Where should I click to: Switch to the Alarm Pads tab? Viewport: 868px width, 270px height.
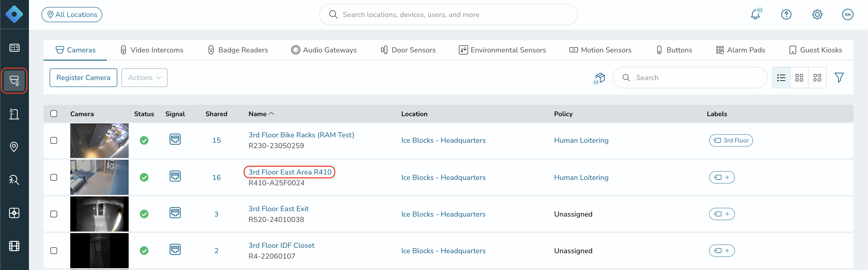tap(740, 50)
